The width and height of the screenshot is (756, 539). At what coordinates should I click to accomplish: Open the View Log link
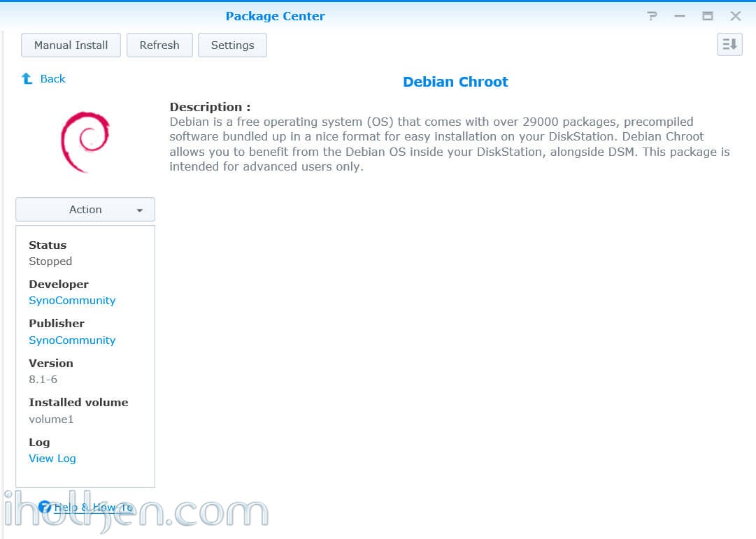(x=52, y=459)
